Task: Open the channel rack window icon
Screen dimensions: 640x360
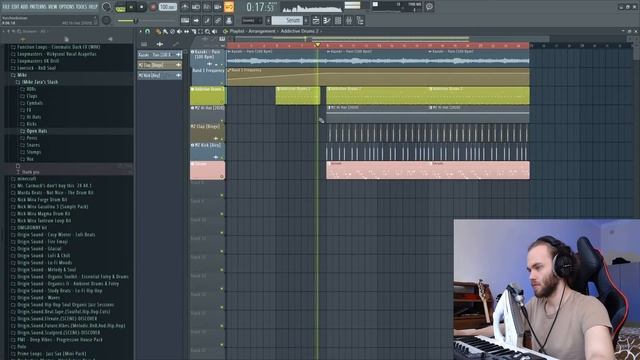Action: [x=338, y=20]
